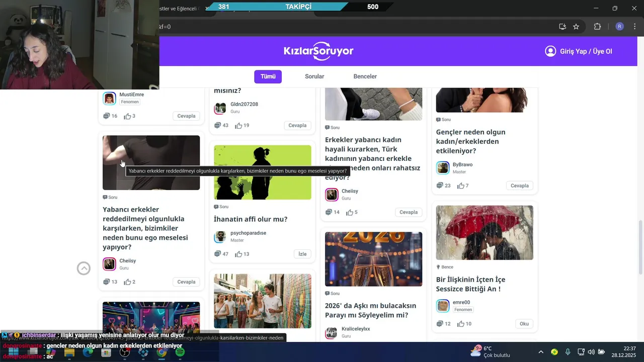Open the Giriş Yap / Üye Ol link
Viewport: 644px width, 362px height.
coord(586,51)
